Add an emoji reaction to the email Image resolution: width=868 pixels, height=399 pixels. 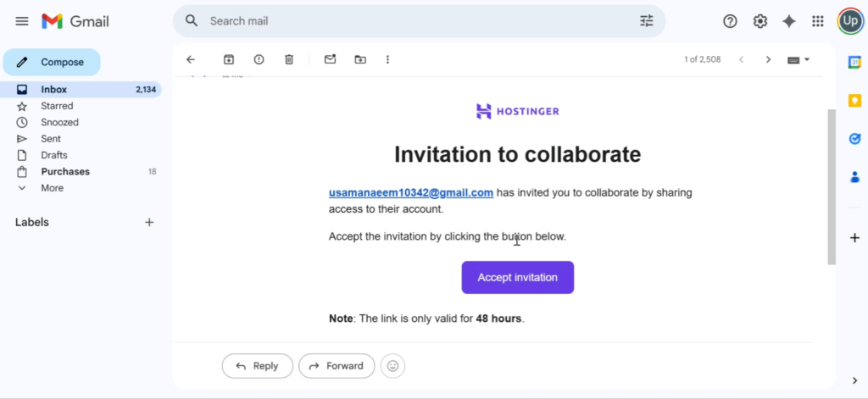392,366
